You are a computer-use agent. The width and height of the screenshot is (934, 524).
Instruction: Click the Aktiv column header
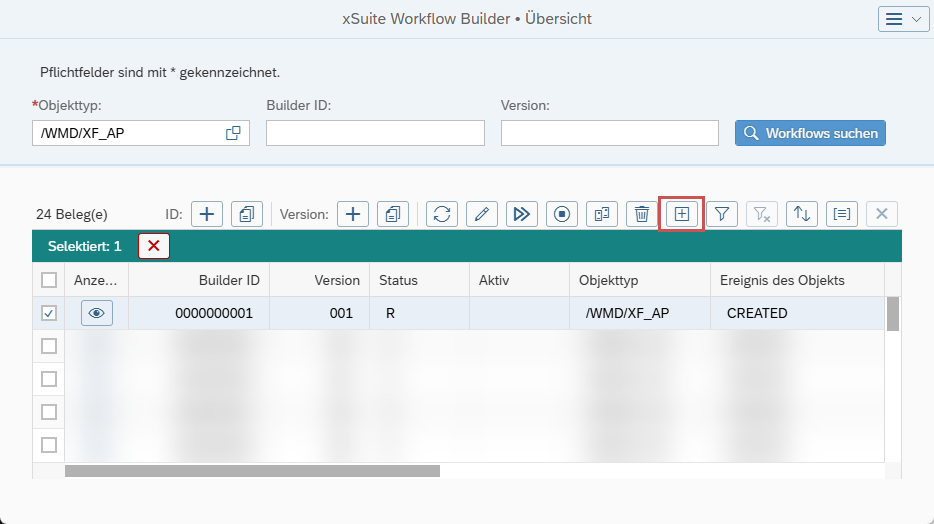(519, 280)
